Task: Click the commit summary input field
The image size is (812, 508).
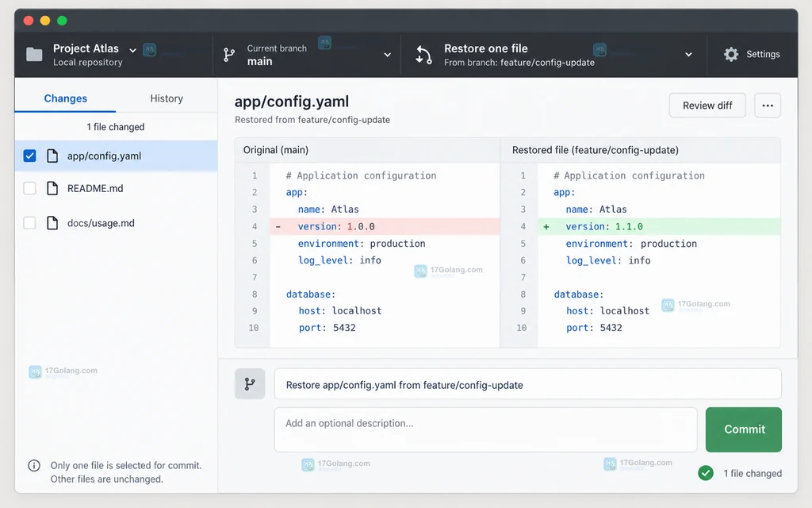Action: tap(527, 384)
